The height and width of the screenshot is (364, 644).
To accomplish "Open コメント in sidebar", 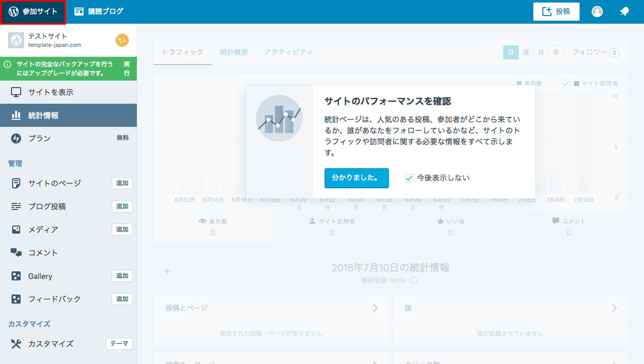I will [x=68, y=253].
